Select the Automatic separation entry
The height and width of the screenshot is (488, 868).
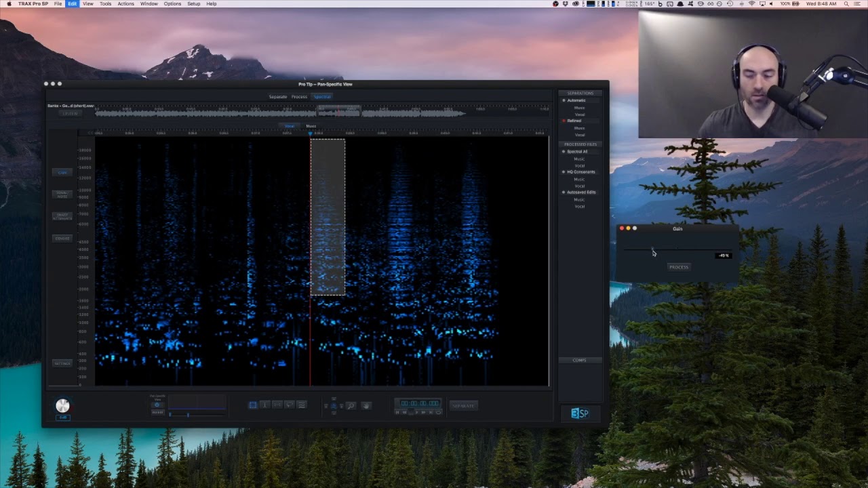[x=576, y=100]
